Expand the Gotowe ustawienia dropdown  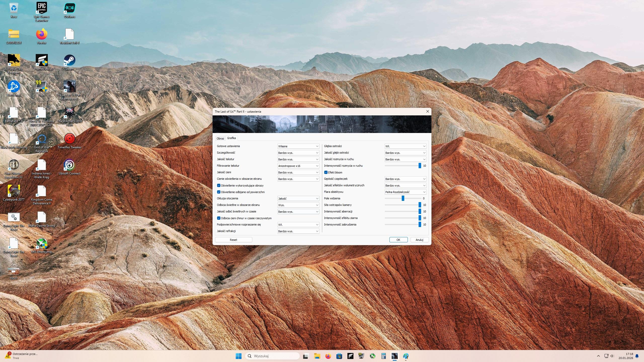point(298,146)
